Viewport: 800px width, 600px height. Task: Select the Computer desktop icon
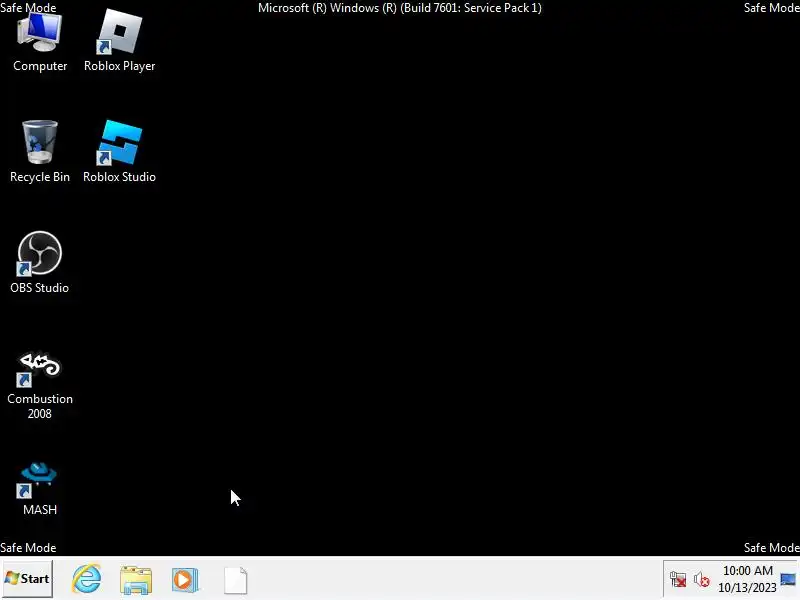tap(40, 43)
